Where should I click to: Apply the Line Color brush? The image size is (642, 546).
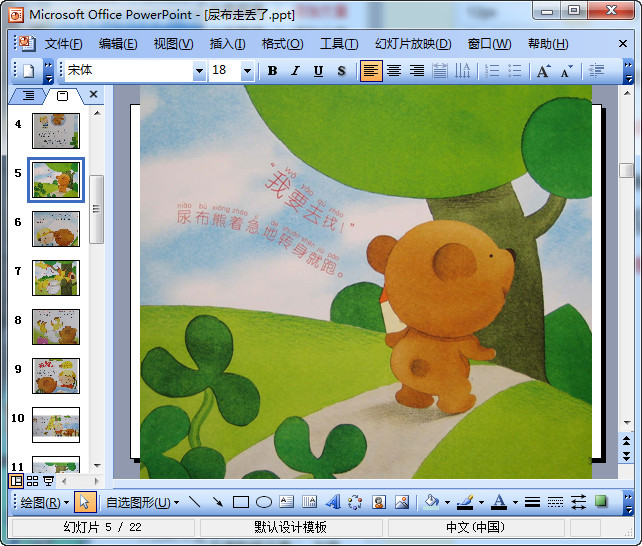[465, 502]
